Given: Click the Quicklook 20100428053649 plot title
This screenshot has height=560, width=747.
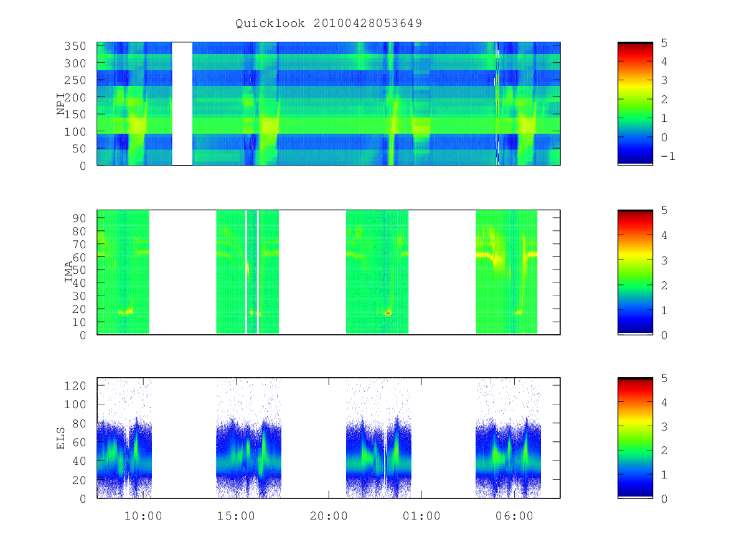Looking at the screenshot, I should point(329,24).
